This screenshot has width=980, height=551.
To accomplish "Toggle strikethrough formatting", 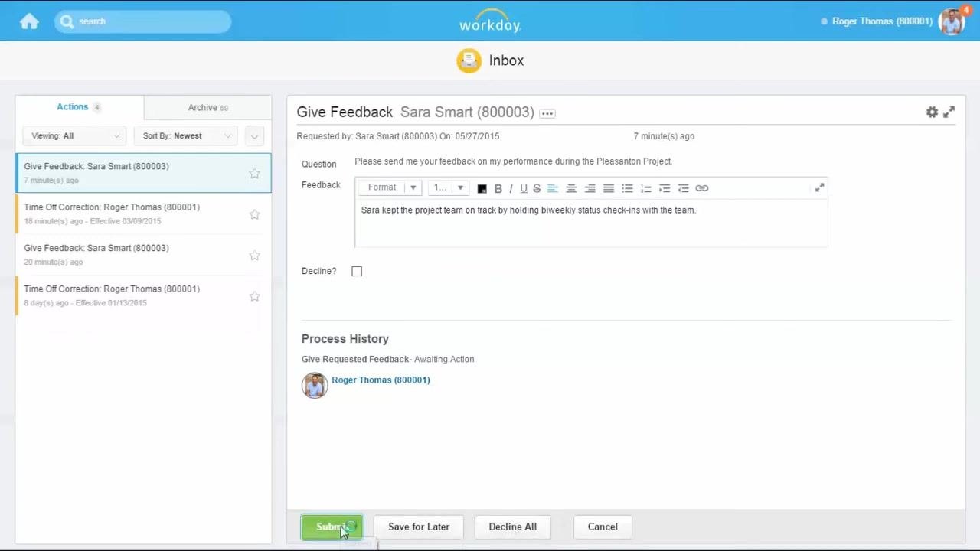I will click(537, 188).
